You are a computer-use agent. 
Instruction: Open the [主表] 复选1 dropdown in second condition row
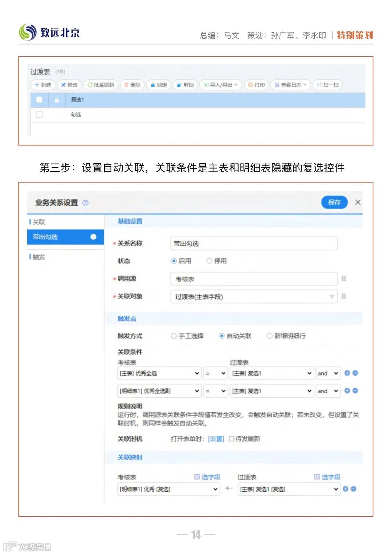(272, 391)
